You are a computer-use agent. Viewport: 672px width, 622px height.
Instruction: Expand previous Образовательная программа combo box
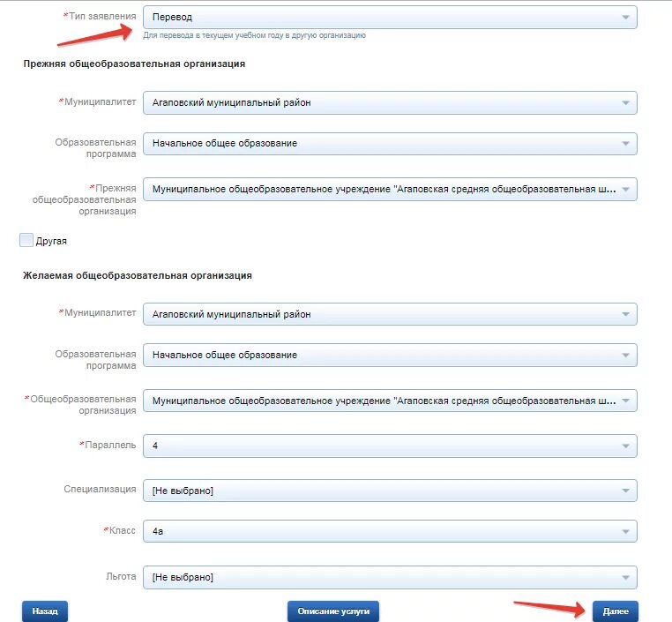(390, 144)
